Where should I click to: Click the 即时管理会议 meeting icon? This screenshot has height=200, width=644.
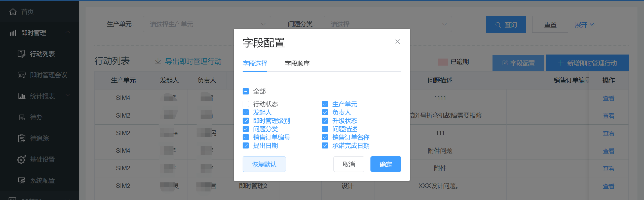pos(21,75)
